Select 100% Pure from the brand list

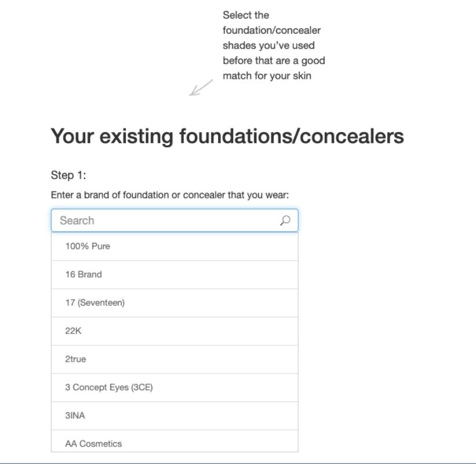175,246
